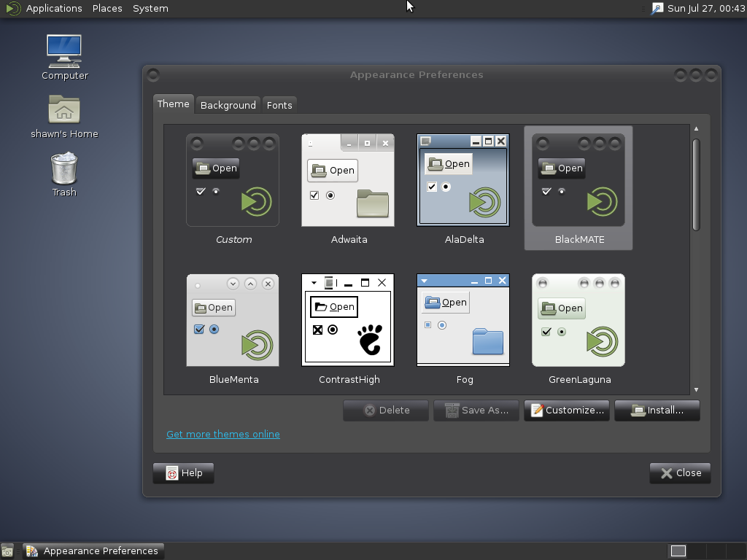The image size is (747, 560).
Task: Click the Delete theme button
Action: [x=386, y=411]
